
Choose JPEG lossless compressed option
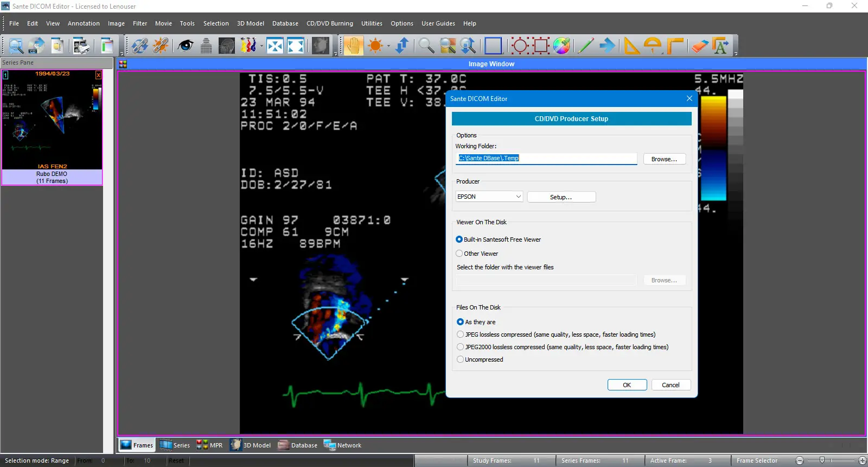point(460,335)
